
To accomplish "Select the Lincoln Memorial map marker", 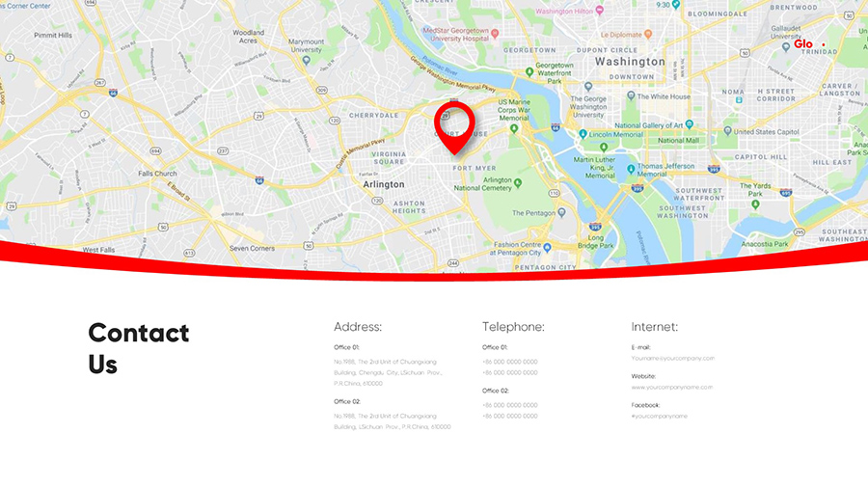I will pos(583,134).
